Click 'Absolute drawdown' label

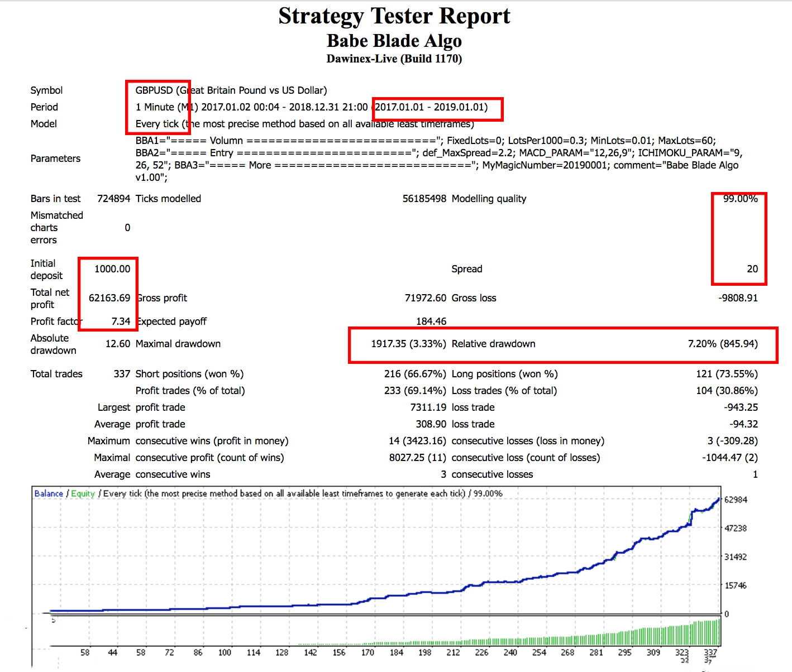coord(53,344)
